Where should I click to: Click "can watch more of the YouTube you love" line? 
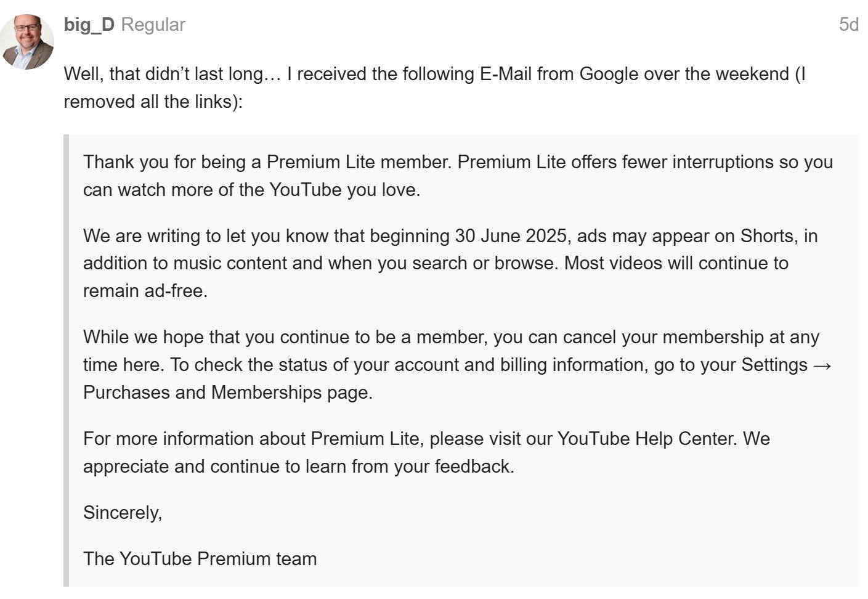(251, 190)
